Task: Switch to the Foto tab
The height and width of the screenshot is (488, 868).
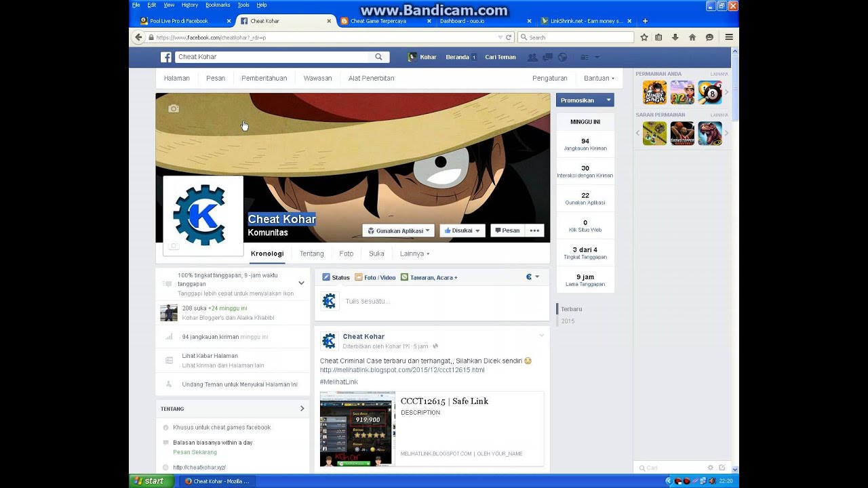Action: (x=347, y=253)
